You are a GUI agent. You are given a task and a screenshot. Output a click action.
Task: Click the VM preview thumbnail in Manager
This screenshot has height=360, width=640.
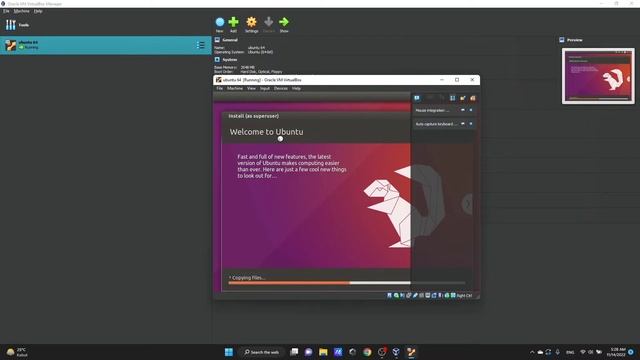click(x=598, y=76)
